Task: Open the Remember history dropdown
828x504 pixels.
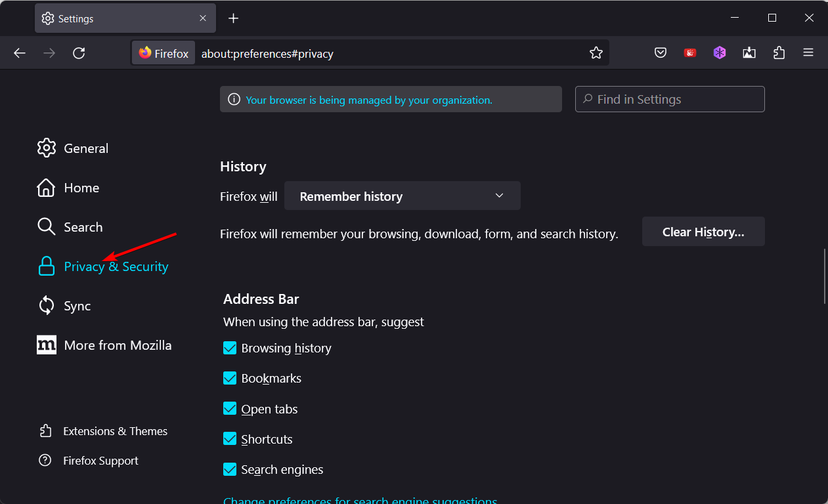Action: tap(403, 196)
